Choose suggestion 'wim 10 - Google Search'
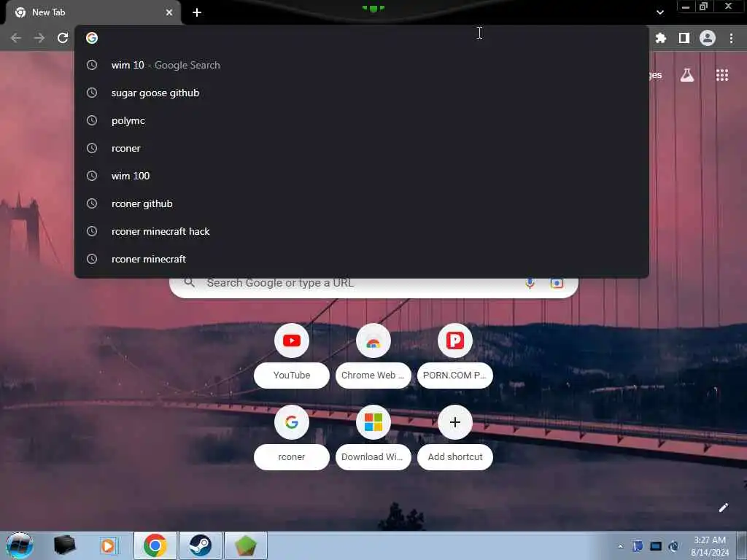This screenshot has height=560, width=747. pyautogui.click(x=362, y=65)
